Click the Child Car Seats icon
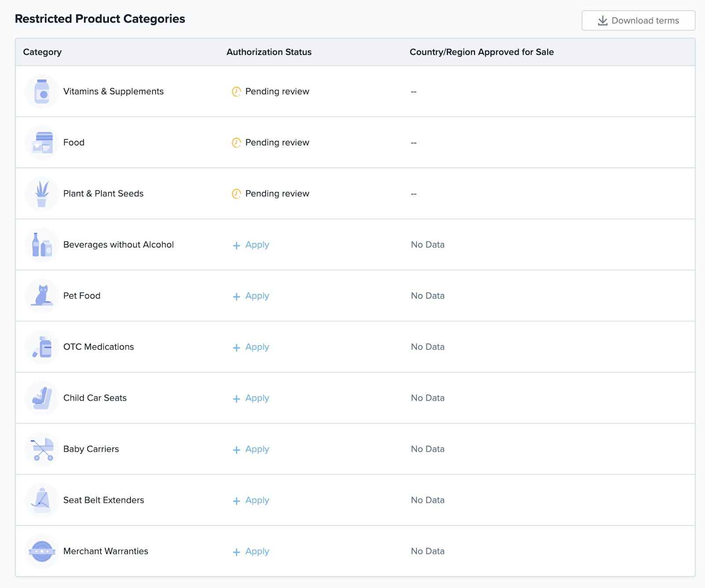This screenshot has width=705, height=588. (42, 398)
